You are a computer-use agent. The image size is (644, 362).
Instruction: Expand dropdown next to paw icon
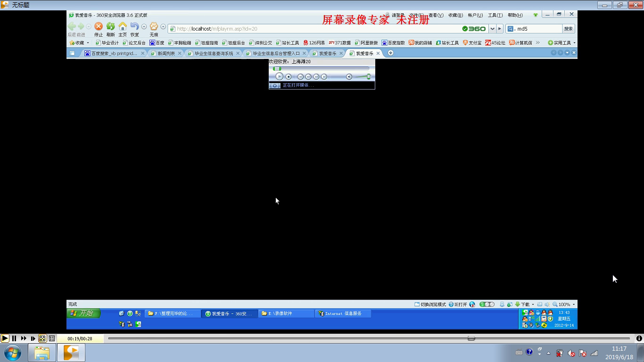(163, 27)
